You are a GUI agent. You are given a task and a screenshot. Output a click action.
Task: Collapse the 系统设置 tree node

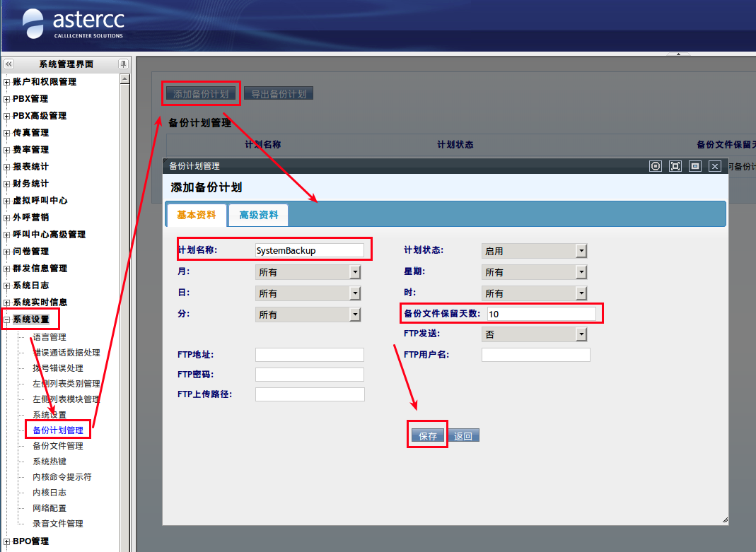tap(7, 319)
